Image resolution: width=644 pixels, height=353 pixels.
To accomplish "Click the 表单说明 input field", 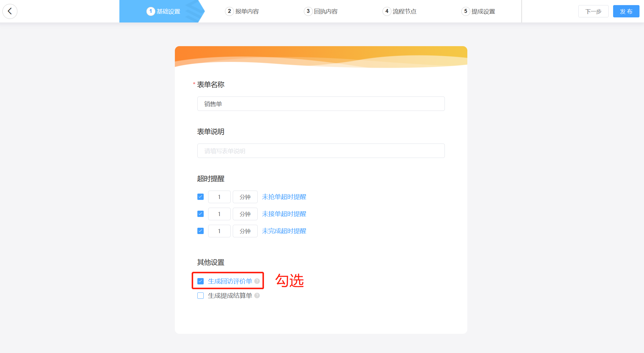I will point(321,151).
